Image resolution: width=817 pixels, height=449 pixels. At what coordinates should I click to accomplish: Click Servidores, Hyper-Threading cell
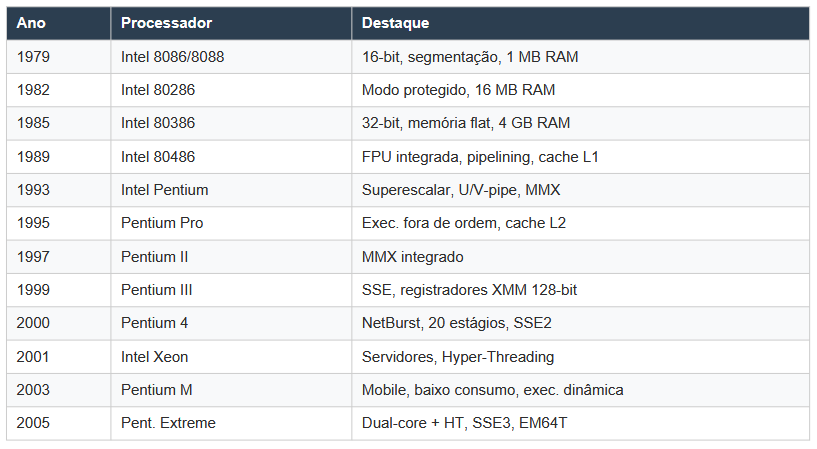coord(580,357)
